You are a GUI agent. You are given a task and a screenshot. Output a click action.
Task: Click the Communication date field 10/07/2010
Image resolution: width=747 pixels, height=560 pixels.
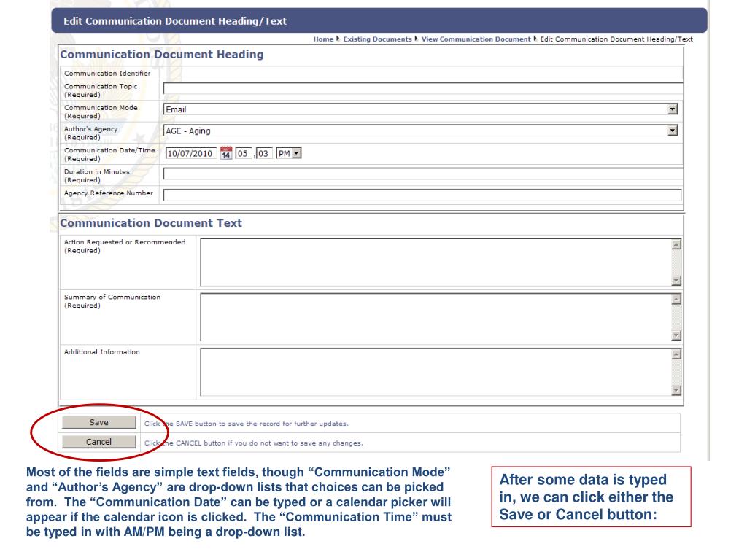coord(191,153)
